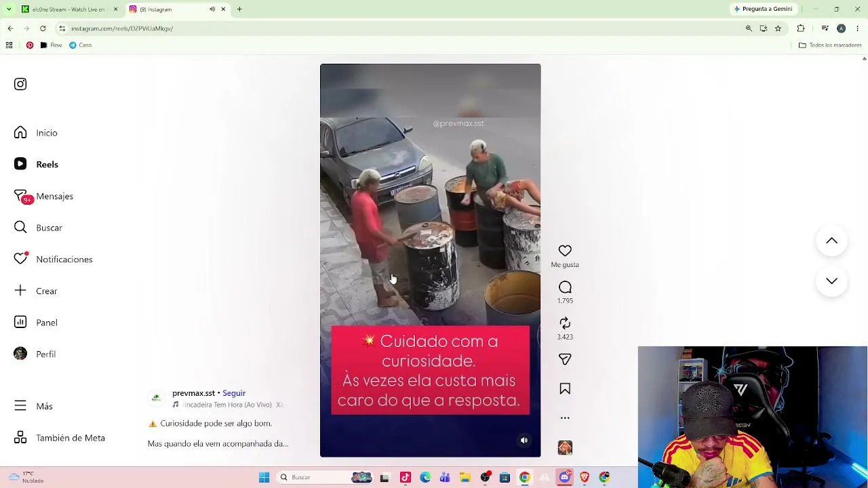Click install app icon in address bar

pos(764,28)
